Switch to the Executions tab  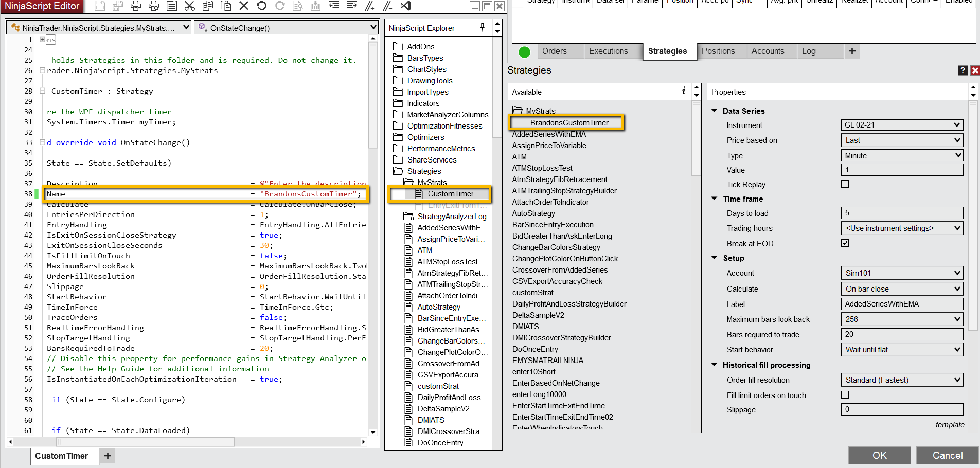click(608, 51)
